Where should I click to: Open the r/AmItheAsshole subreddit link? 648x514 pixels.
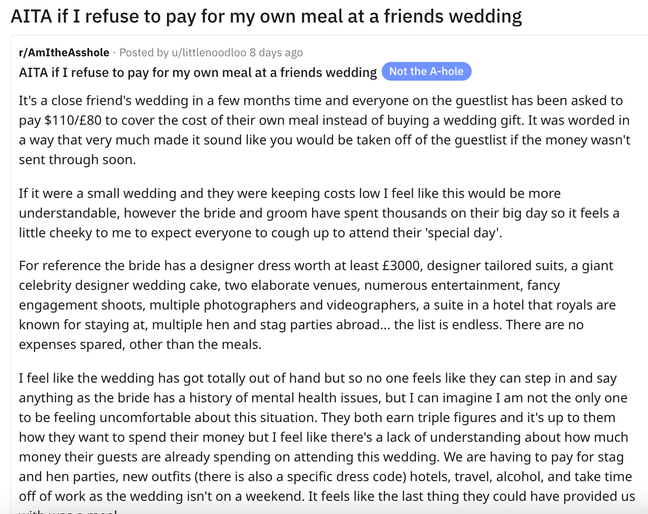click(x=64, y=52)
